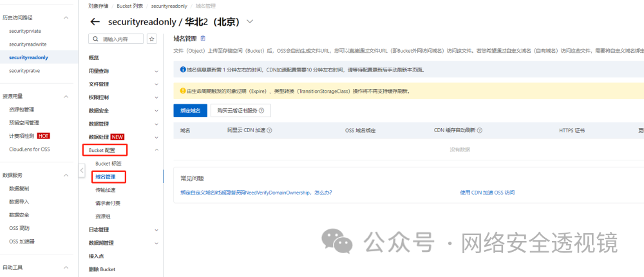The width and height of the screenshot is (644, 277).
Task: Select 域名管理 submenu item
Action: (x=105, y=177)
